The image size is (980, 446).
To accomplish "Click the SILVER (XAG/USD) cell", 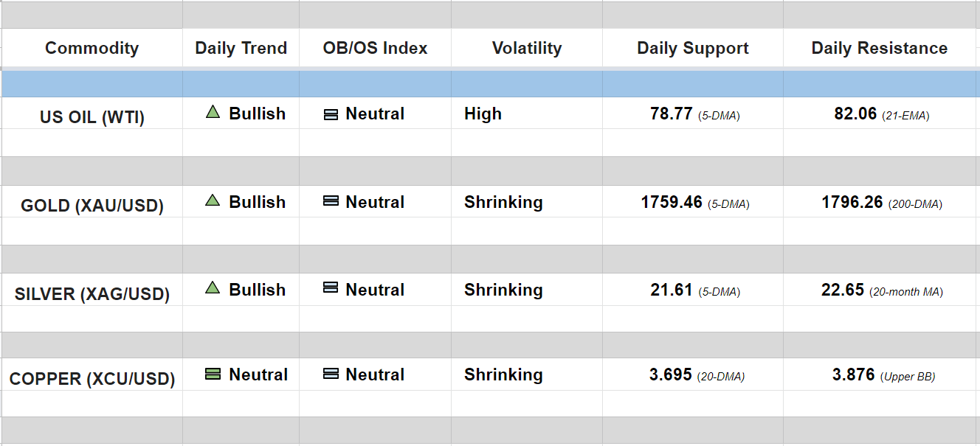I will click(x=92, y=294).
